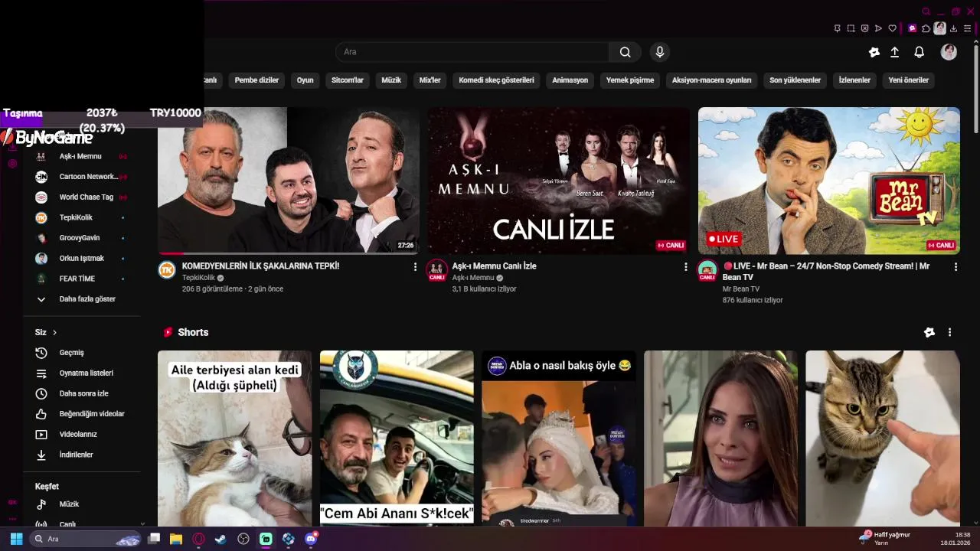Open three-dot menu of TepkiKolik video
The width and height of the screenshot is (980, 551).
click(415, 266)
